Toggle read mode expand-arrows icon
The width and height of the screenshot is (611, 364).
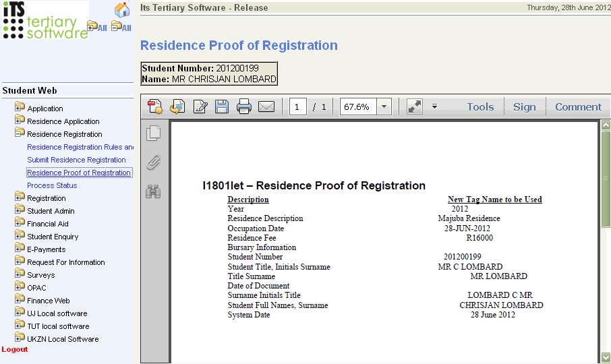[x=415, y=107]
